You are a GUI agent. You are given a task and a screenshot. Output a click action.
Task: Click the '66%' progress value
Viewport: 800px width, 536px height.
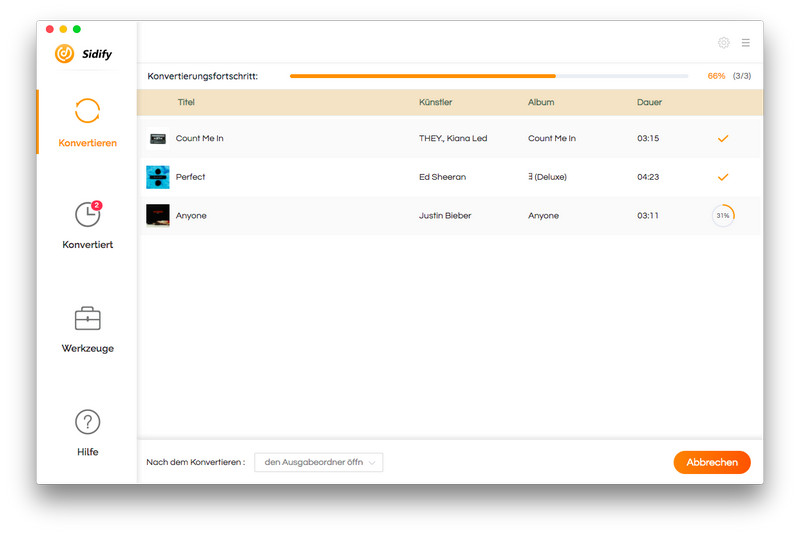coord(716,76)
